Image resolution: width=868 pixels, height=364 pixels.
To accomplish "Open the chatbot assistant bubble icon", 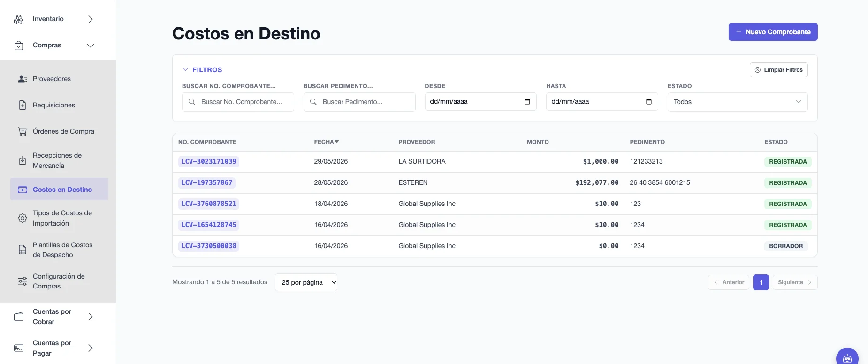I will point(847,358).
